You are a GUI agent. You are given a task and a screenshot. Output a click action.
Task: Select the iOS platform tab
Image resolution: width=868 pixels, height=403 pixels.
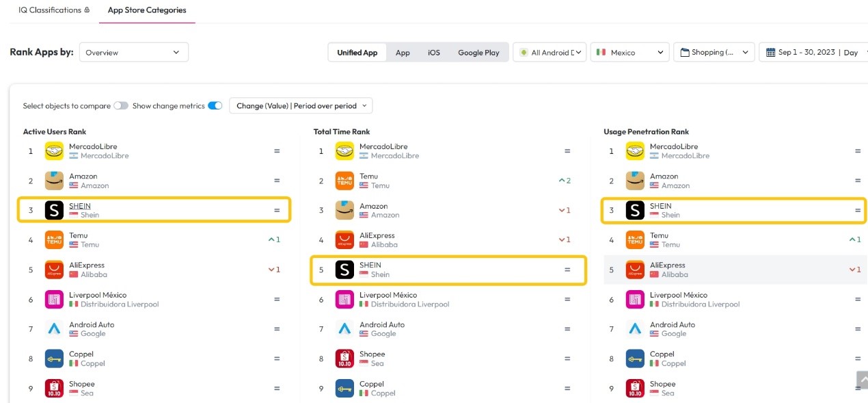tap(434, 53)
